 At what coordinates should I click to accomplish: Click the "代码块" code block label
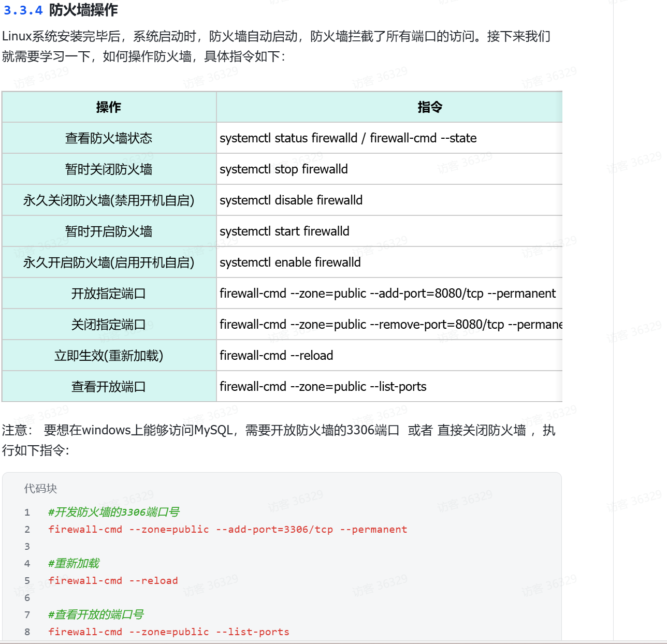click(40, 489)
